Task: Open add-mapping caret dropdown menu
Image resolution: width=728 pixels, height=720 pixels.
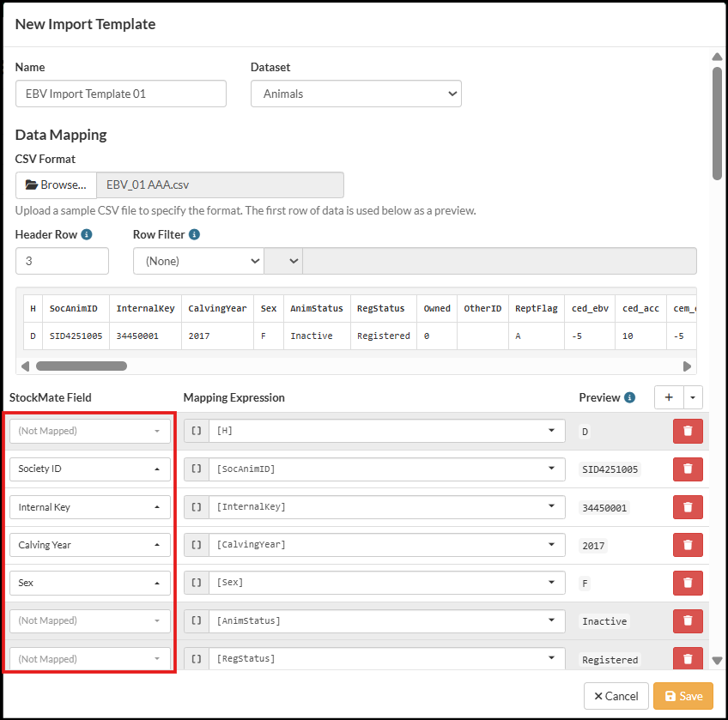Action: pyautogui.click(x=693, y=397)
